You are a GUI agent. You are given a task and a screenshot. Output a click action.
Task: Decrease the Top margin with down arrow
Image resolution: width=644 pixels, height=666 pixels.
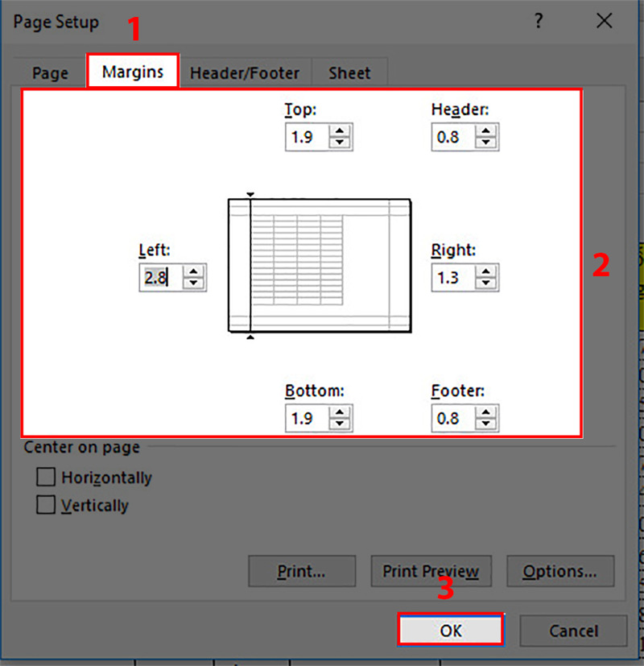point(341,143)
